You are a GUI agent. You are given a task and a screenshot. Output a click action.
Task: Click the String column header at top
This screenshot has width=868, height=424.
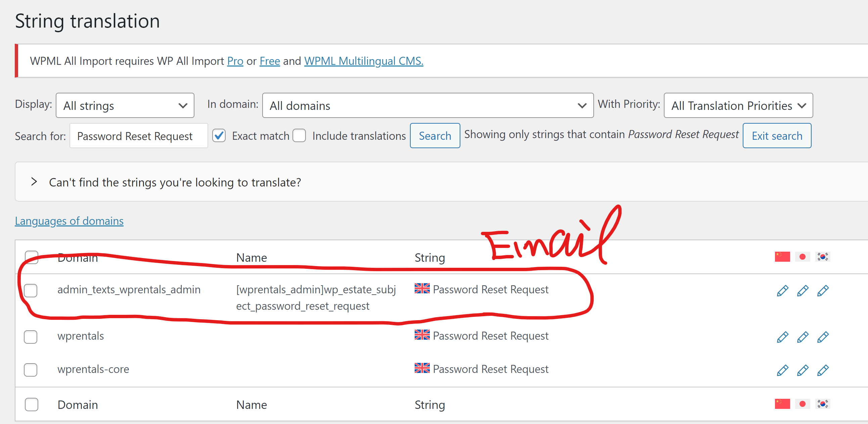pos(429,257)
